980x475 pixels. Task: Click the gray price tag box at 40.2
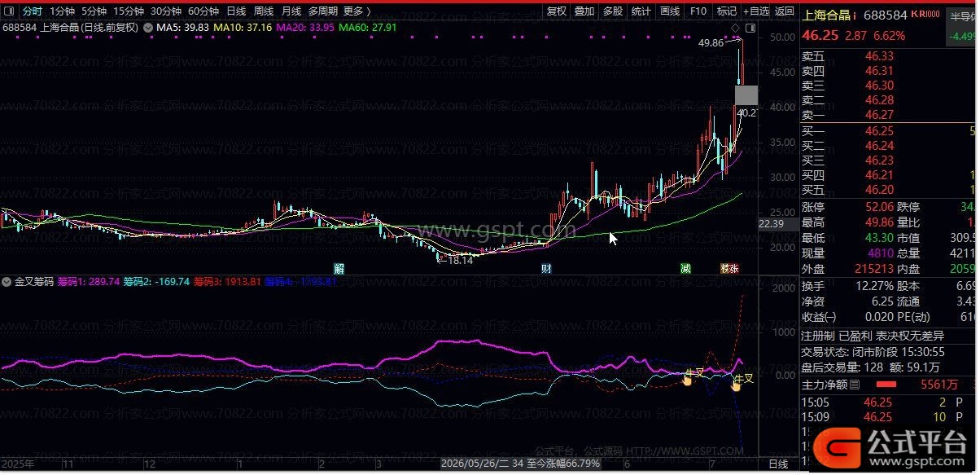(746, 95)
